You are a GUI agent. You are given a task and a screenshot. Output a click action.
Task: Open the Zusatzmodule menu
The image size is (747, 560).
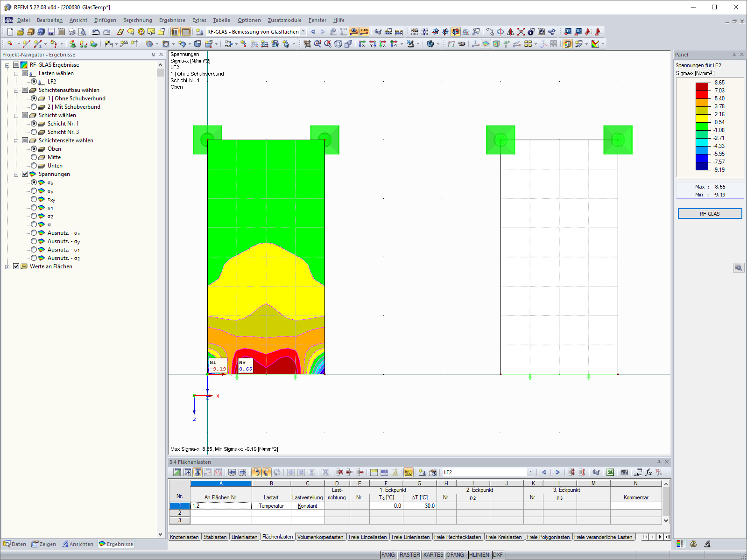click(x=284, y=20)
